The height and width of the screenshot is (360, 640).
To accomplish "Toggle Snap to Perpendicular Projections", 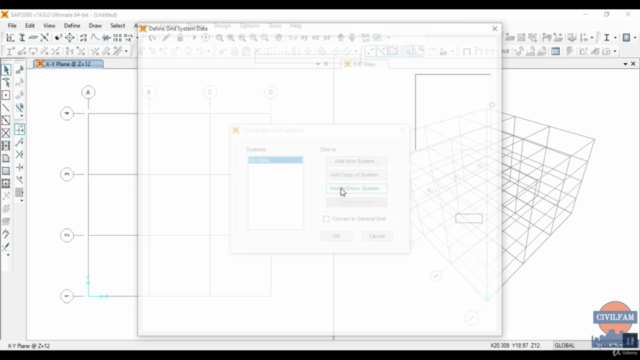I will (19, 167).
